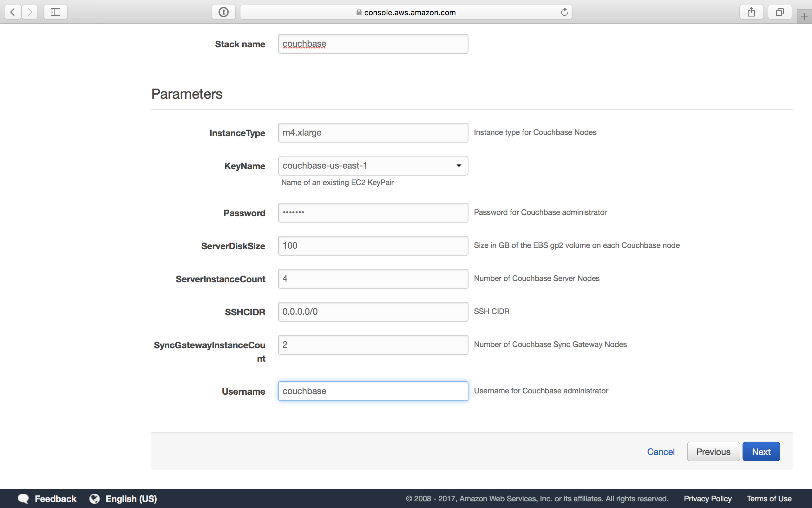Click the Next button
The width and height of the screenshot is (812, 508).
(x=761, y=451)
